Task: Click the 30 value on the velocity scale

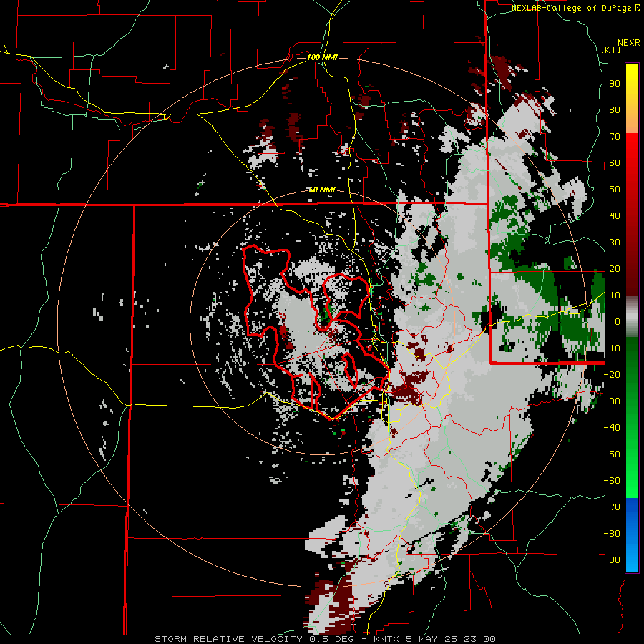Action: click(x=615, y=243)
